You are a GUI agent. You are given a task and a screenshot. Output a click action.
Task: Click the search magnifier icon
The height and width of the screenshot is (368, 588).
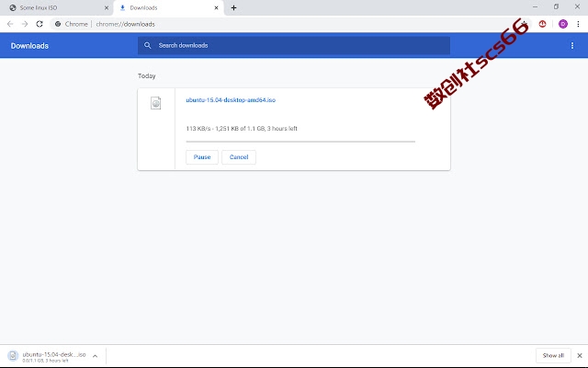(147, 45)
